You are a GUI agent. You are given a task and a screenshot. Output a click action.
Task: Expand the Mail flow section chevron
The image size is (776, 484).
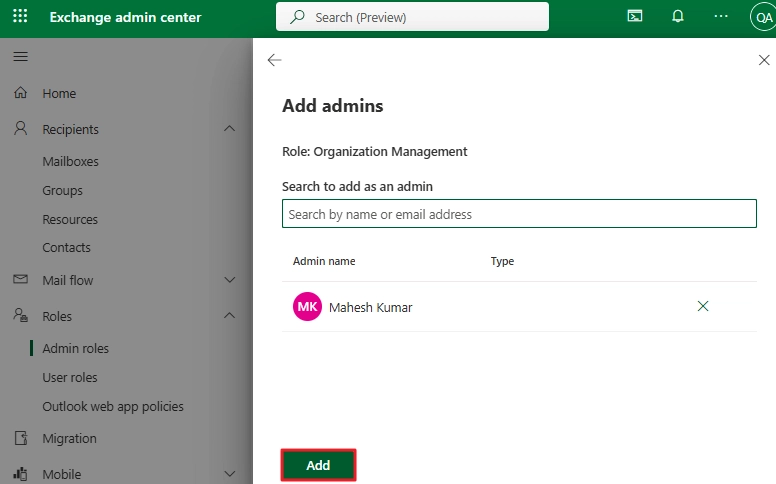tap(229, 280)
